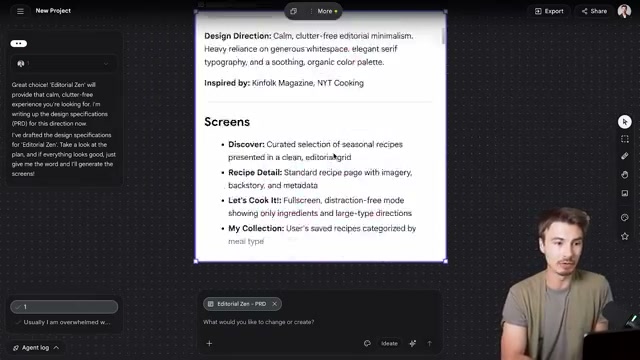
Task: Click the 'Recipe Detail:' bullet text
Action: pyautogui.click(x=320, y=179)
